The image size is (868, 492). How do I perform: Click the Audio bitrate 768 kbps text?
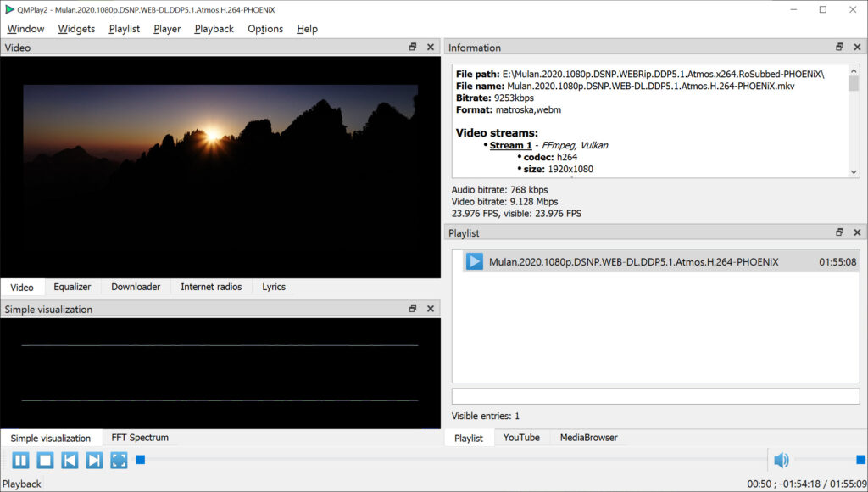(499, 189)
